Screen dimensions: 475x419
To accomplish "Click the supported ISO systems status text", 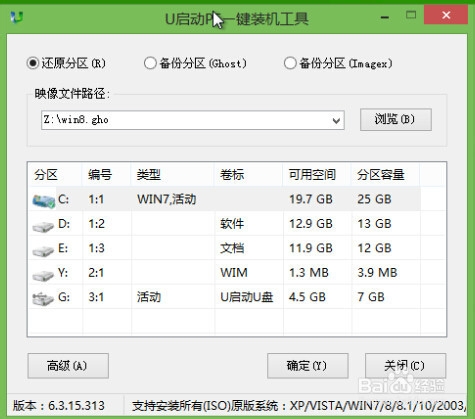I will (x=299, y=406).
